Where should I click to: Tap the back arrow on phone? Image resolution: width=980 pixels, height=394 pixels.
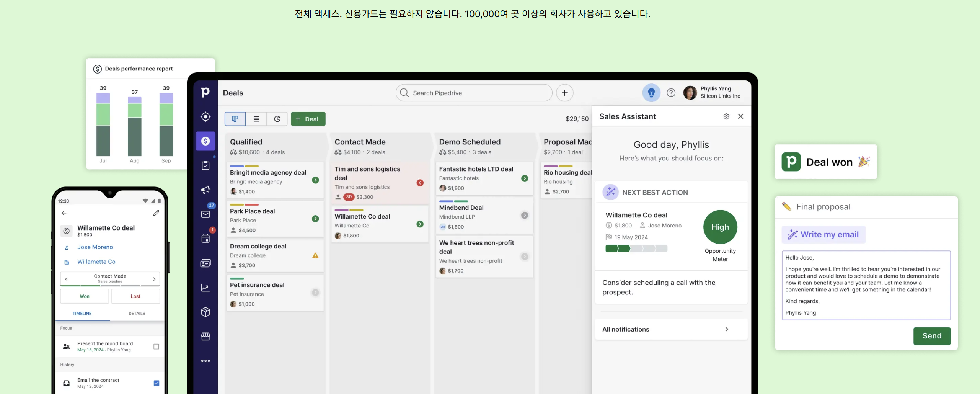tap(64, 213)
